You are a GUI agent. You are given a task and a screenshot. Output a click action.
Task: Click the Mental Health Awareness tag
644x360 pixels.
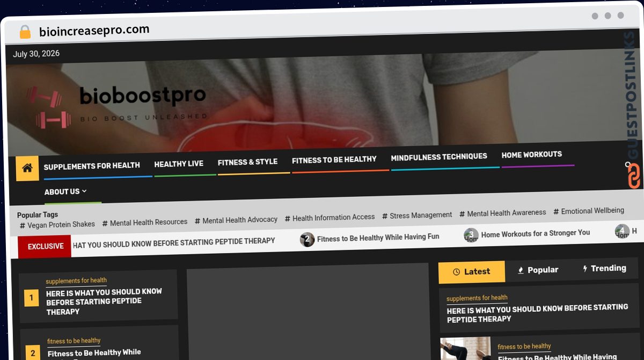tap(503, 213)
